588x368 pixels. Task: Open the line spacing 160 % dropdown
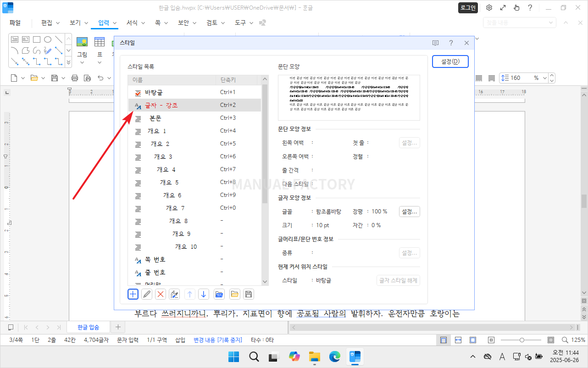[544, 78]
